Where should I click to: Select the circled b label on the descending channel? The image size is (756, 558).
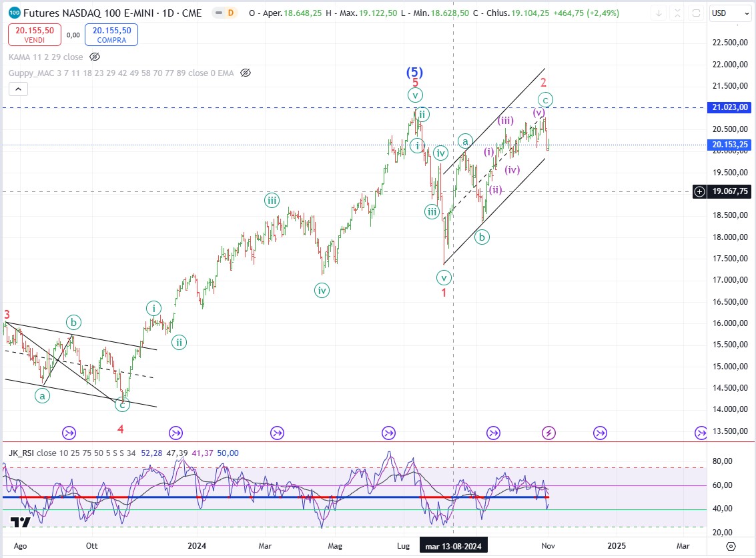pos(73,322)
